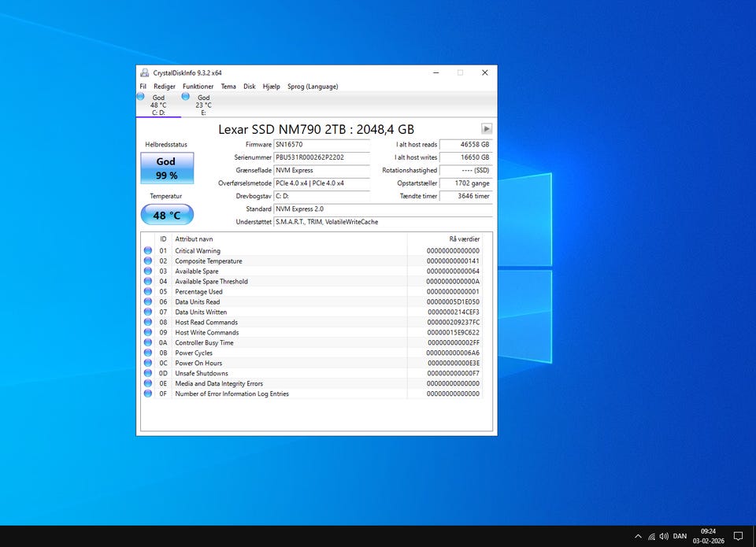
Task: Show hidden system tray icons chevron
Action: pyautogui.click(x=638, y=536)
